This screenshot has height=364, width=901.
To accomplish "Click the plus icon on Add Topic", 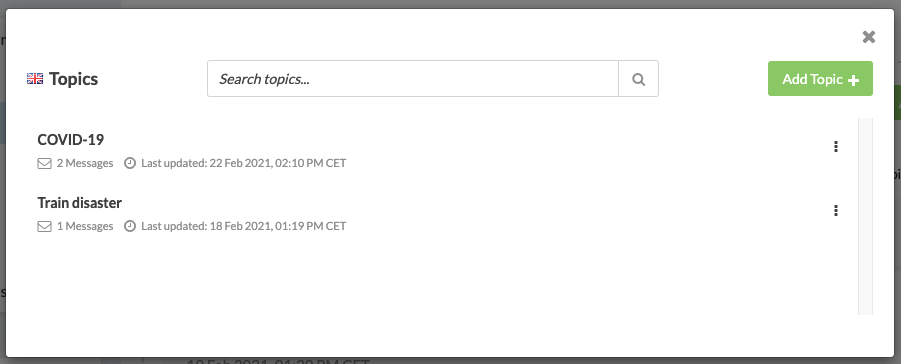I will tap(854, 80).
